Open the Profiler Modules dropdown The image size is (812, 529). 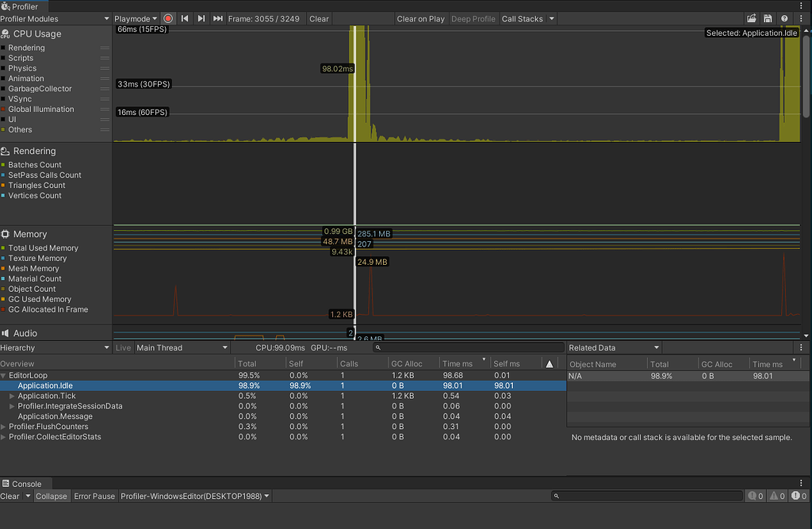[55, 18]
